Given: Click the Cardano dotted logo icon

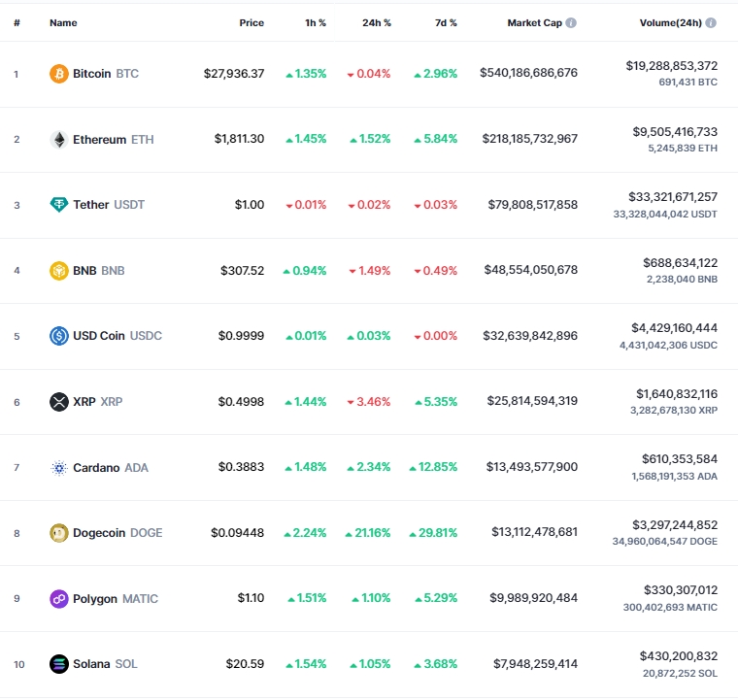Looking at the screenshot, I should [x=59, y=467].
